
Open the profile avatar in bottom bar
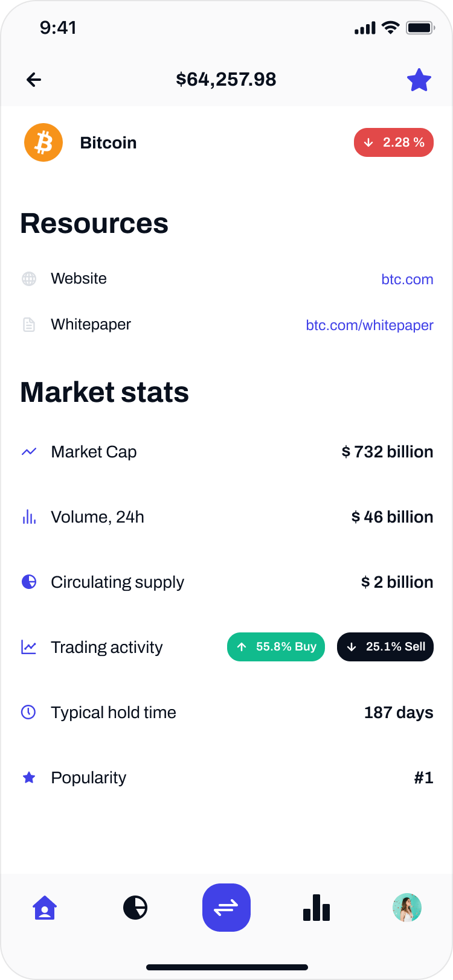407,908
